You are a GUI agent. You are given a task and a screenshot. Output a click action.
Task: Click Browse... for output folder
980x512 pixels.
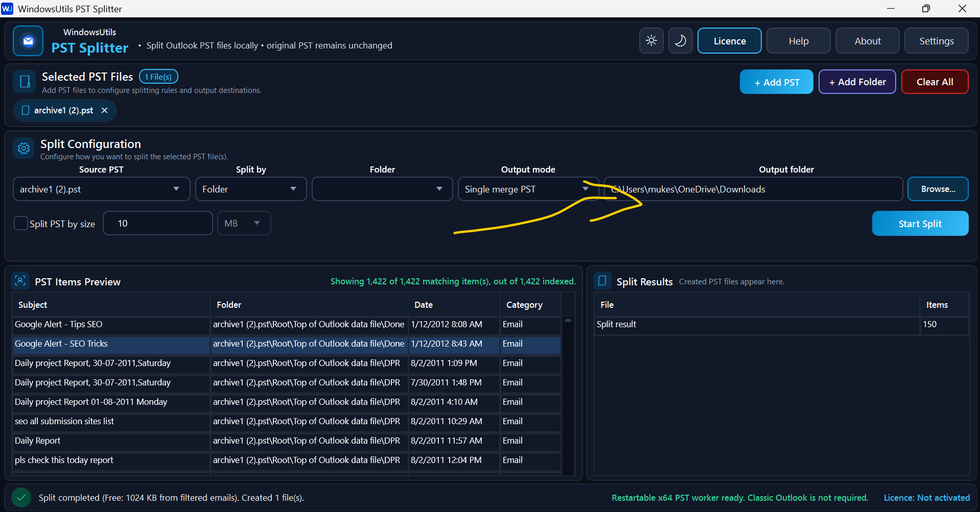tap(938, 189)
